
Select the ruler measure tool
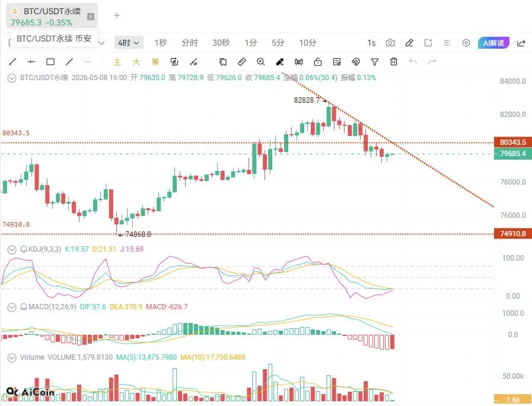pos(242,62)
